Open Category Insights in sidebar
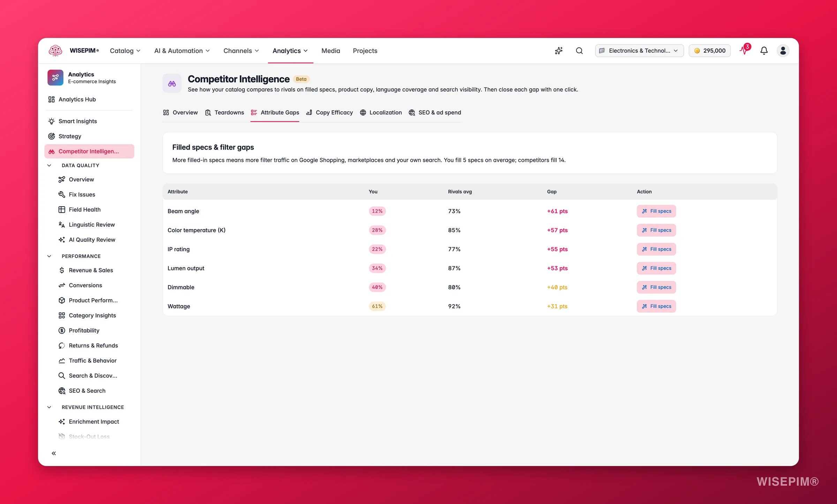 87,315
